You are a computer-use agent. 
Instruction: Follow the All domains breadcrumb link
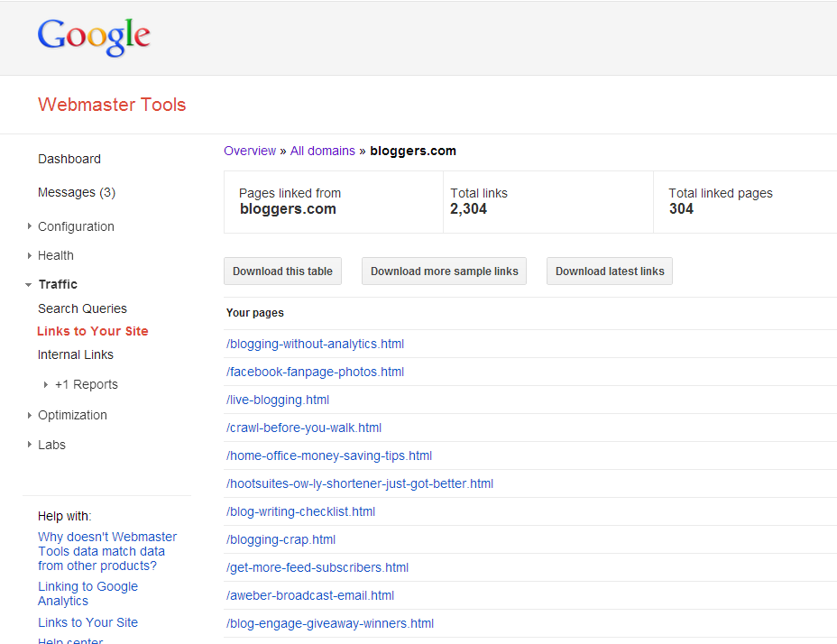click(322, 152)
